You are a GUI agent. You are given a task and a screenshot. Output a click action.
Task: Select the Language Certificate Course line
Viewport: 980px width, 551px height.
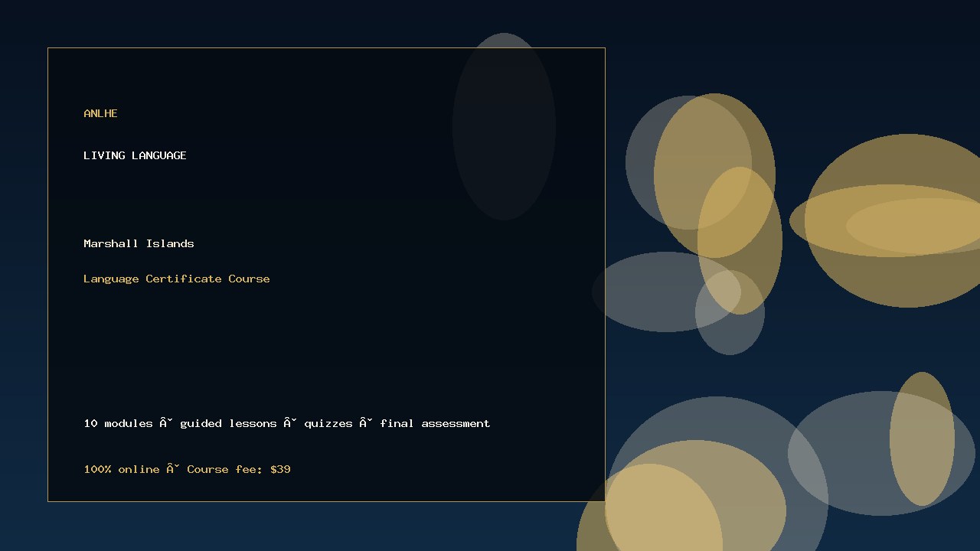point(177,279)
